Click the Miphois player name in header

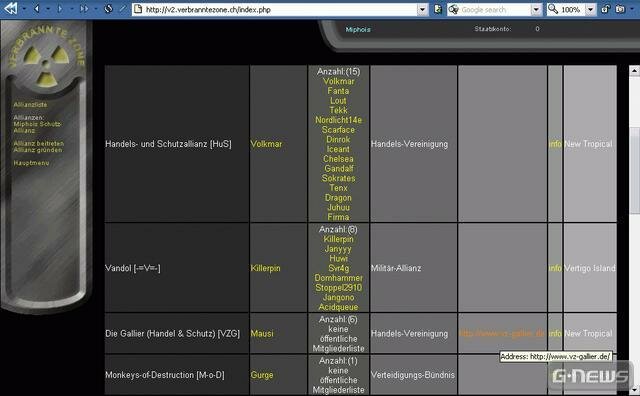[358, 29]
